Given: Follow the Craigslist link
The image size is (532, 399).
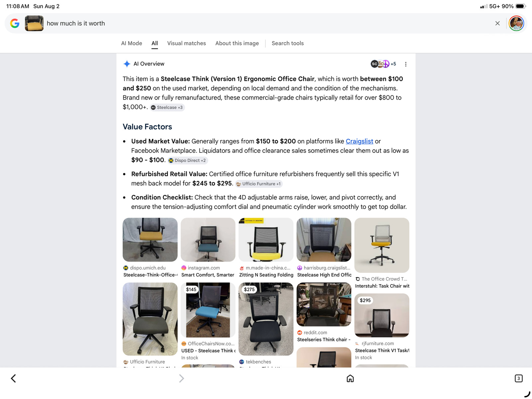Looking at the screenshot, I should point(359,141).
